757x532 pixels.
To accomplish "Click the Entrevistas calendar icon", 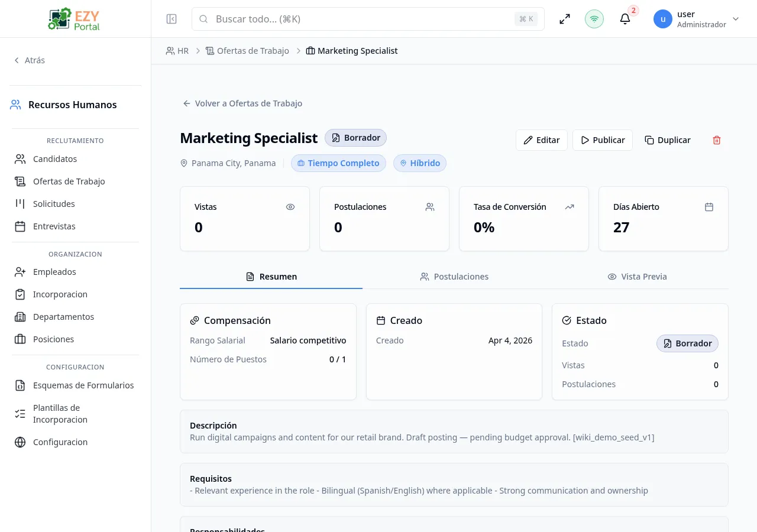I will tap(20, 226).
